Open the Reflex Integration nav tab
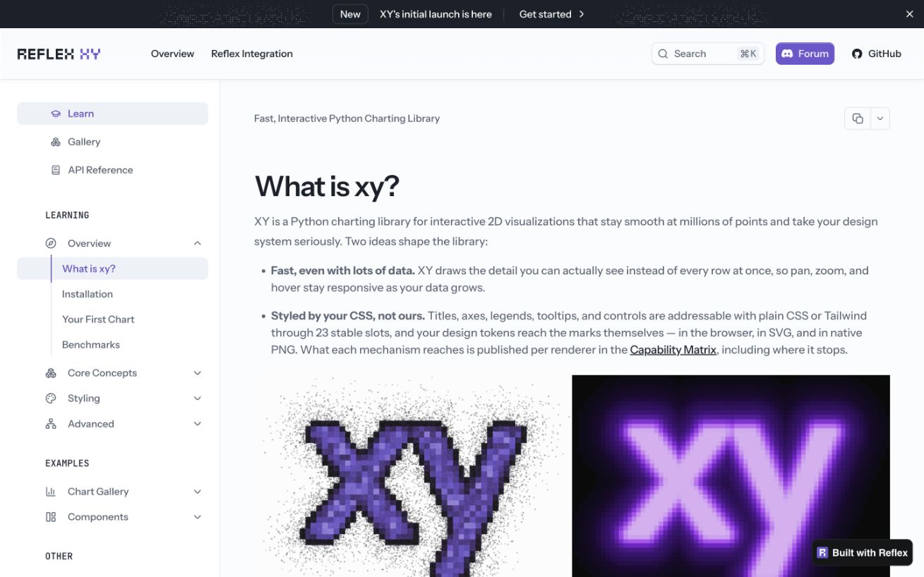The image size is (924, 577). [252, 54]
